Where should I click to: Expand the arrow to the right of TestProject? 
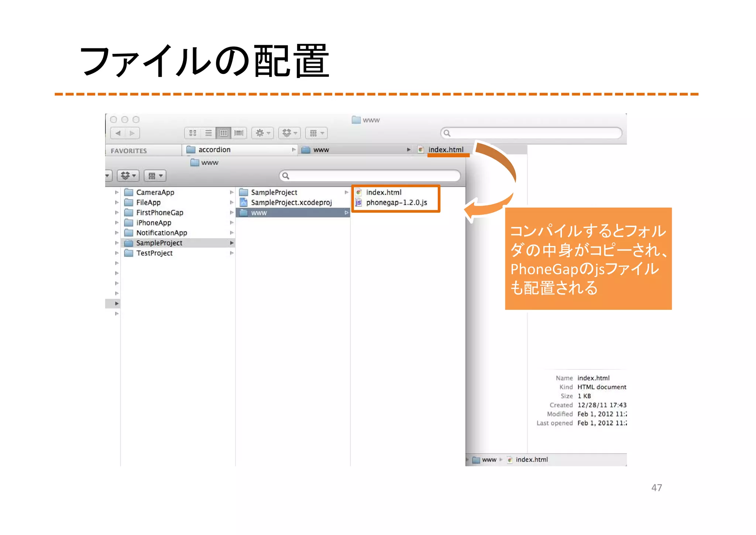tap(231, 253)
